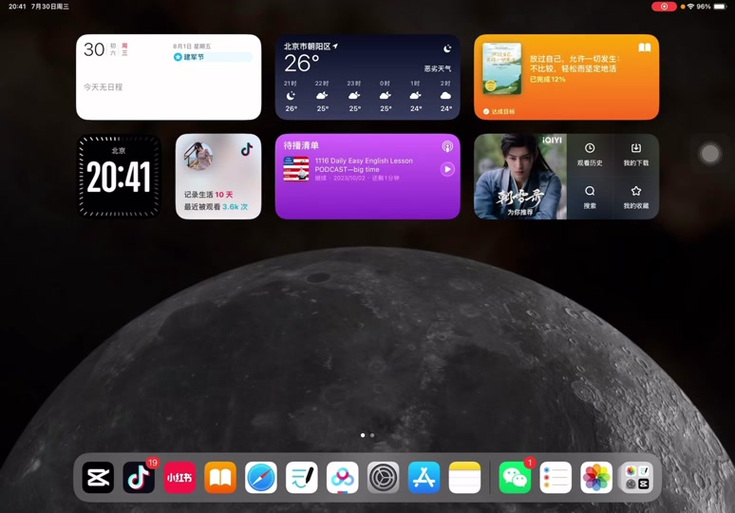Tap the 23时 forecast column
The width and height of the screenshot is (735, 513).
(x=354, y=96)
